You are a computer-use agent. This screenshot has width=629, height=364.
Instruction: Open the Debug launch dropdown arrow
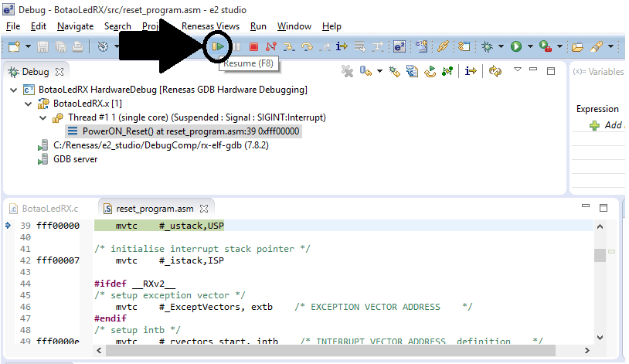[501, 46]
